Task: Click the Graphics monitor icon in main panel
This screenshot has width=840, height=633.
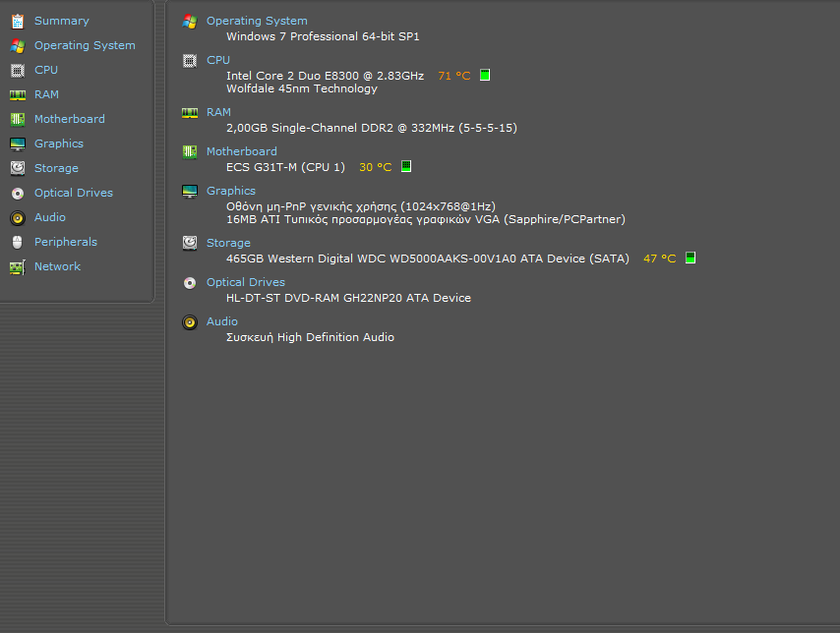Action: point(190,192)
